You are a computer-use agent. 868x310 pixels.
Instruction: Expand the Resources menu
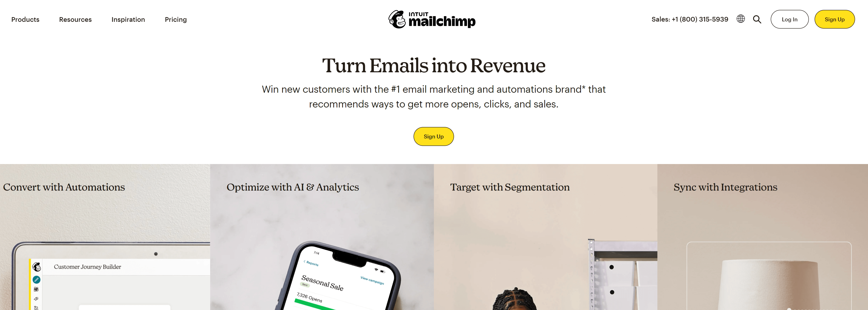coord(75,19)
